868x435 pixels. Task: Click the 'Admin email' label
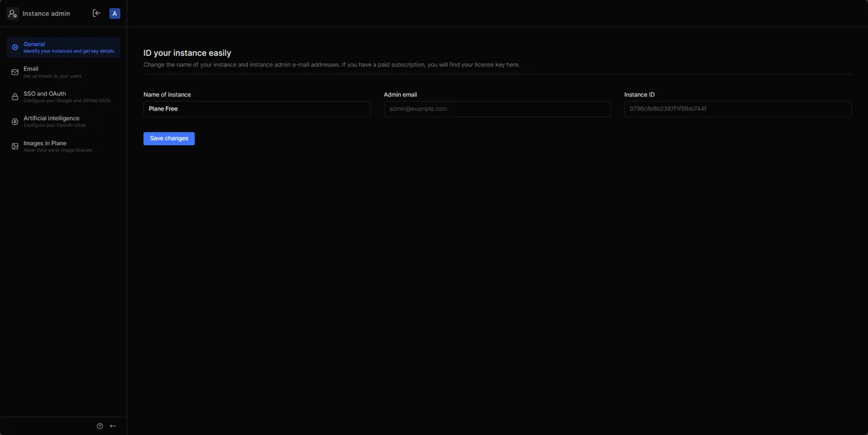(400, 95)
